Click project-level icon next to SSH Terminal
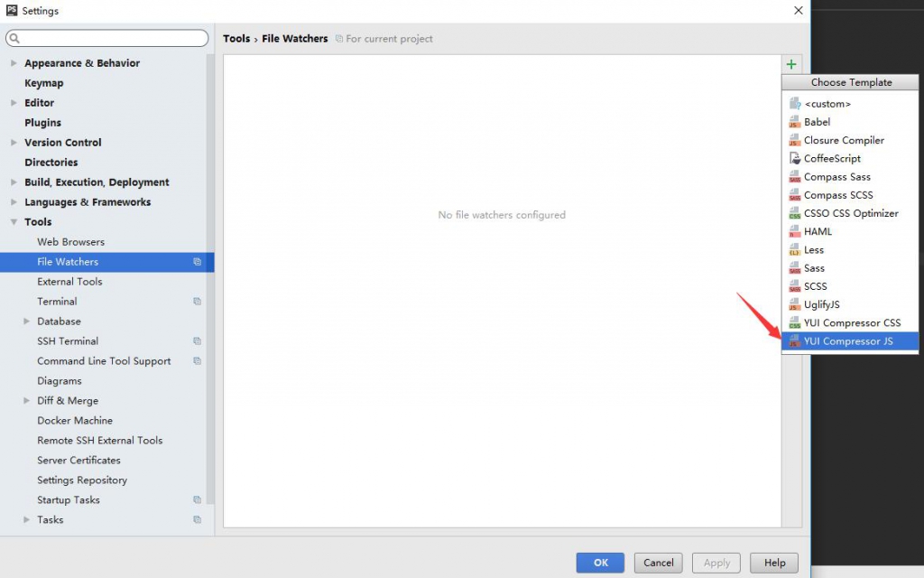 198,340
